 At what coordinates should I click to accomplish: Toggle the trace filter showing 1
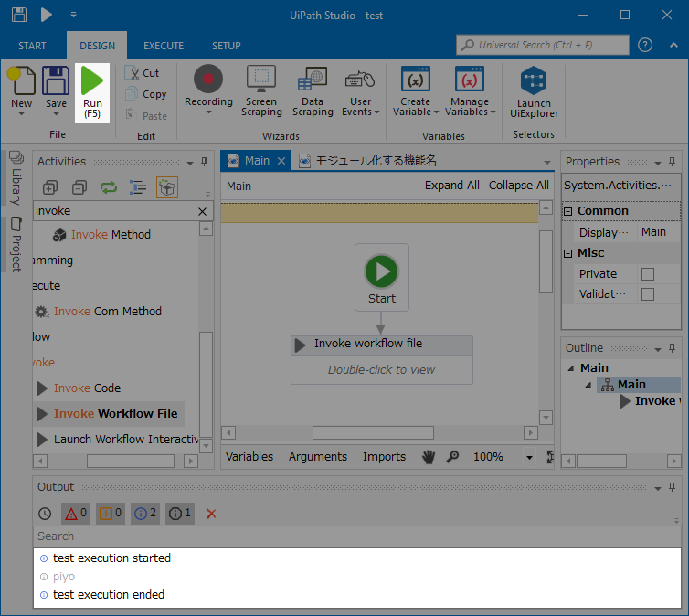[180, 514]
